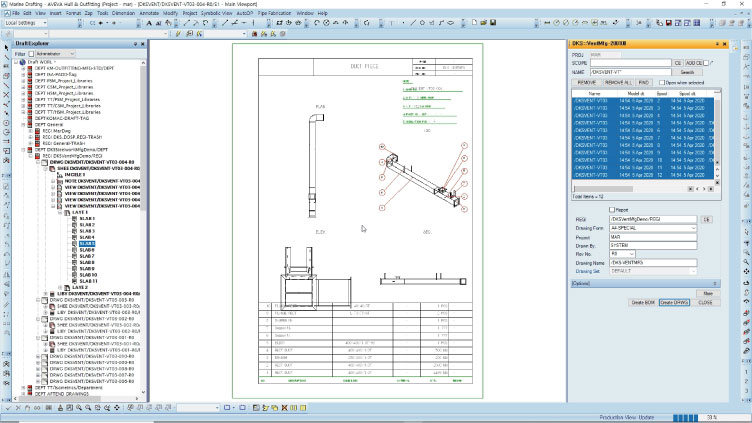Click the new document icon in toolbar
The image size is (752, 423).
474,23
